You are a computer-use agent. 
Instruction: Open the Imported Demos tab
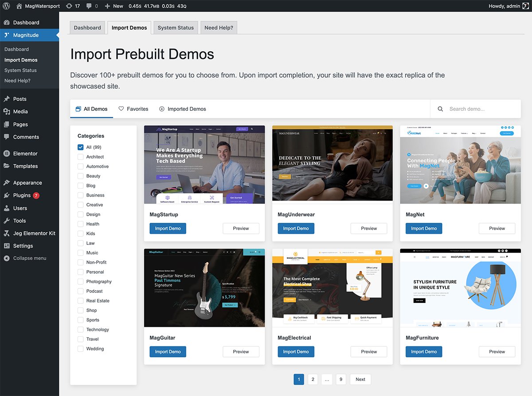point(182,109)
